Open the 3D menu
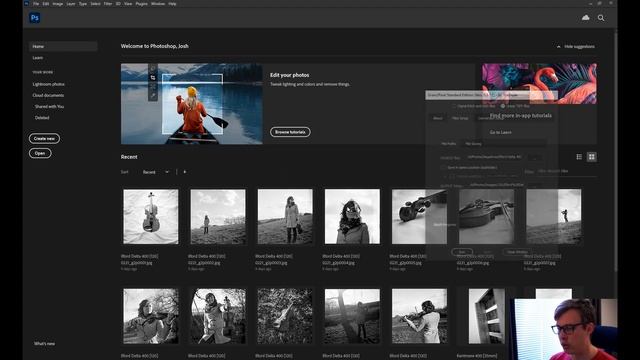The width and height of the screenshot is (640, 360). [x=118, y=4]
